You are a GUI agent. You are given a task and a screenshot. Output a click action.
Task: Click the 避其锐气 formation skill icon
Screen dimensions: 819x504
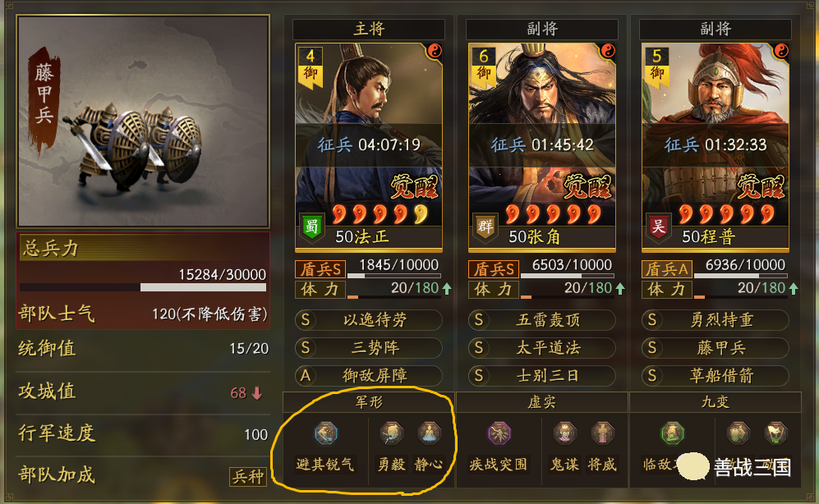pyautogui.click(x=326, y=433)
